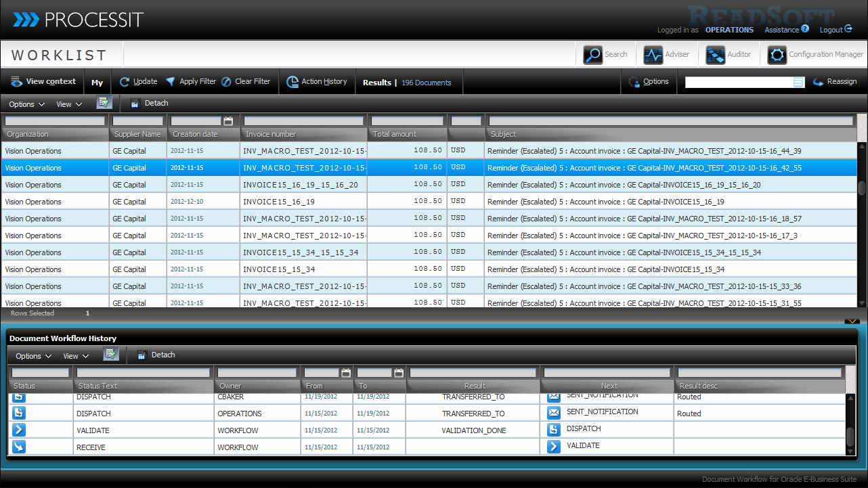Click the Action History icon
Image resolution: width=868 pixels, height=488 pixels.
(x=292, y=82)
